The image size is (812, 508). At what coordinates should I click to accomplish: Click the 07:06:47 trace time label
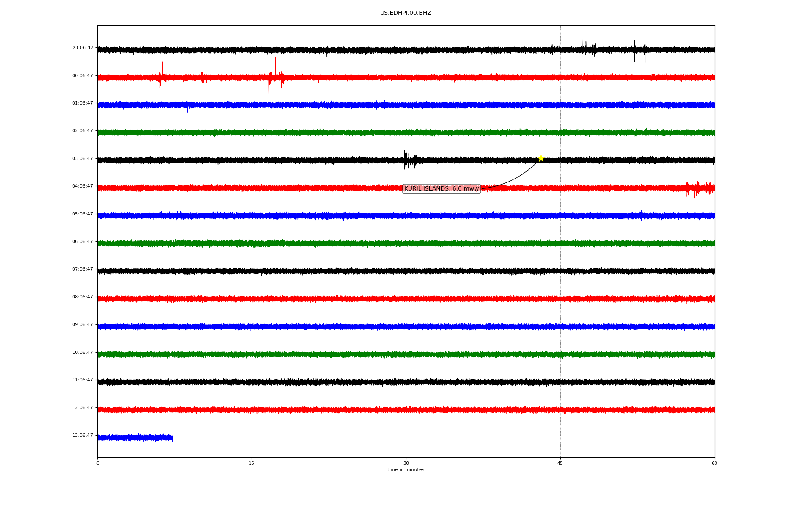pyautogui.click(x=83, y=269)
